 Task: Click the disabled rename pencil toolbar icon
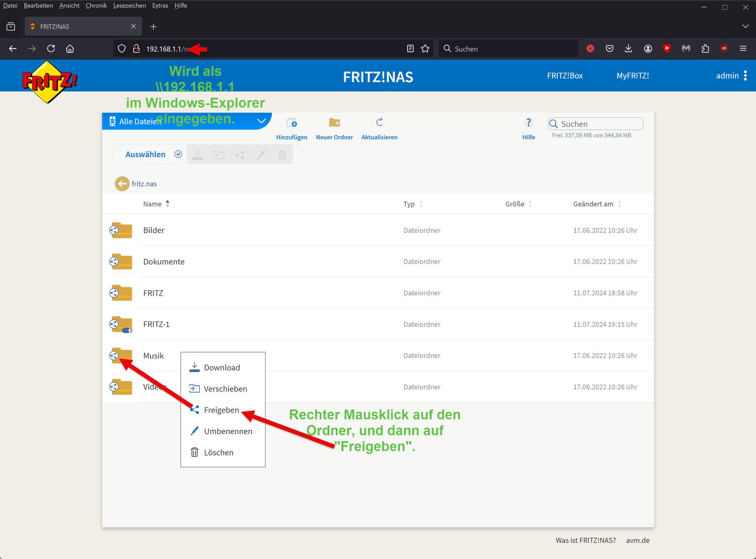coord(261,155)
